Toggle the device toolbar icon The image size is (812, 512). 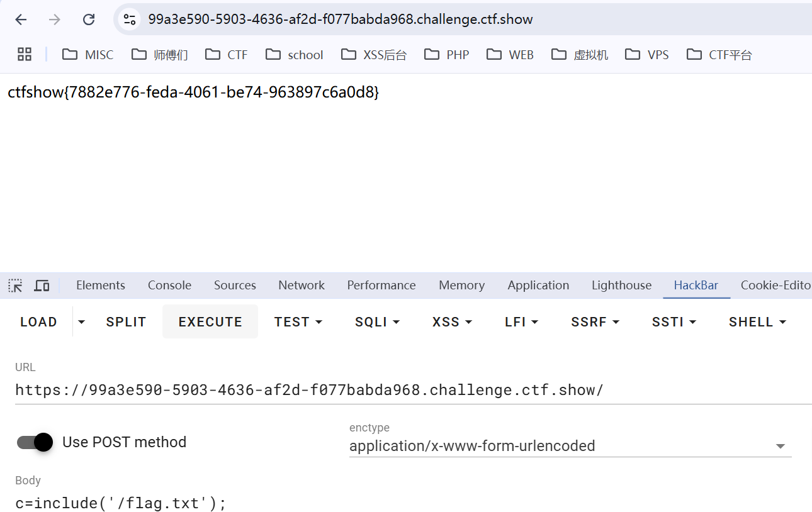[42, 286]
